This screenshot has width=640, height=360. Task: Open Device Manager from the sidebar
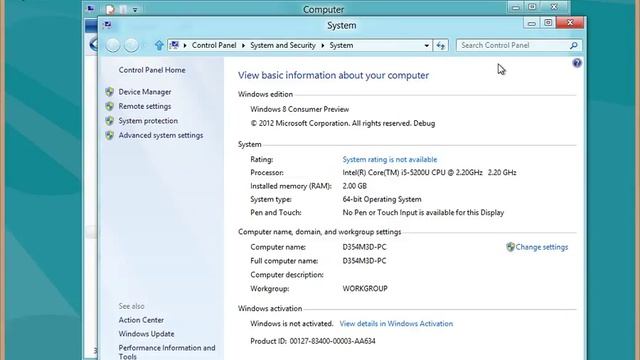pyautogui.click(x=144, y=92)
